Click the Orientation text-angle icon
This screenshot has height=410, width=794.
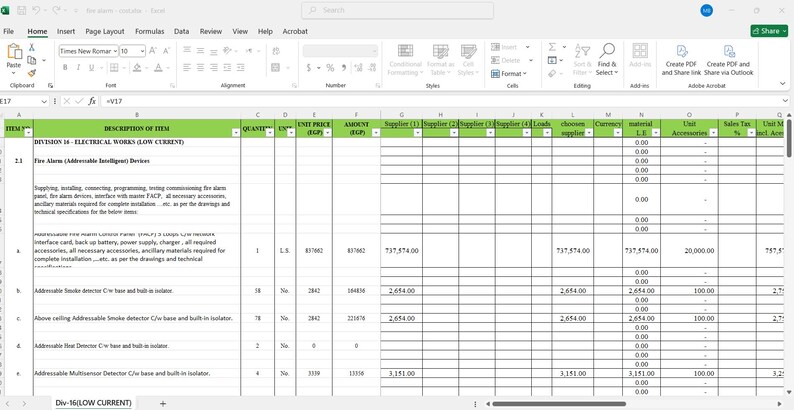click(227, 51)
